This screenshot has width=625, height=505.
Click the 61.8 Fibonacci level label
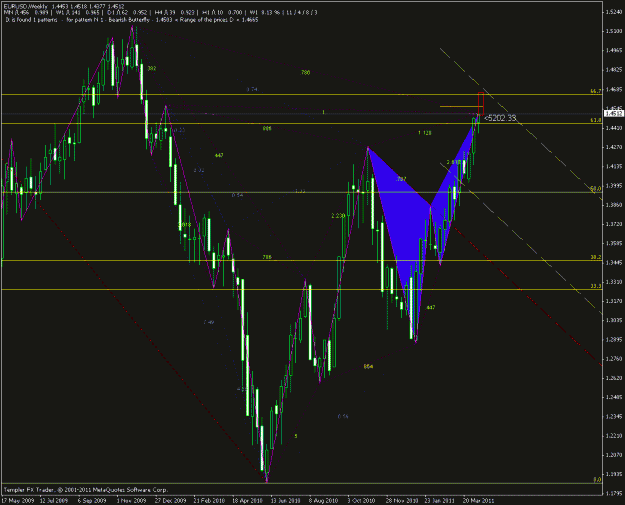click(596, 120)
